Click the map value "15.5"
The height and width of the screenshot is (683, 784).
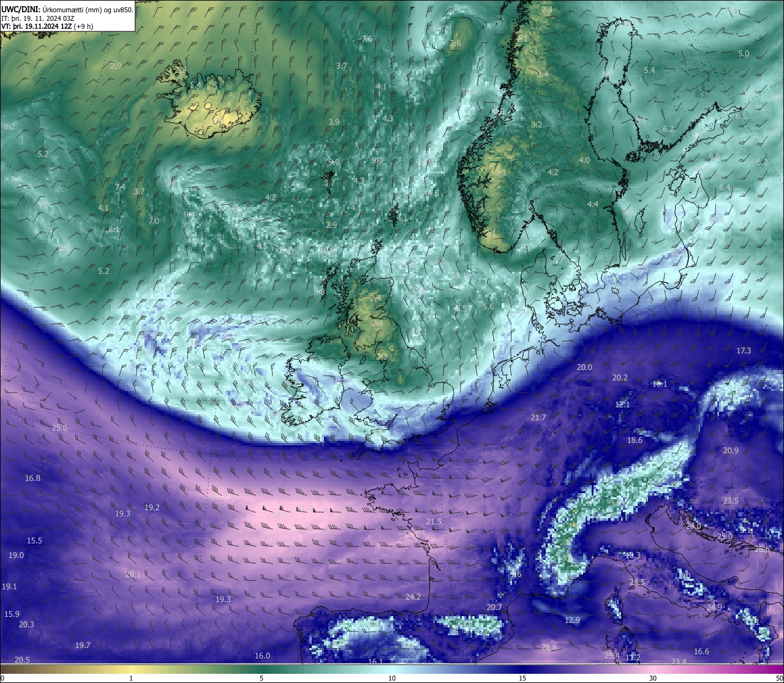click(x=34, y=540)
